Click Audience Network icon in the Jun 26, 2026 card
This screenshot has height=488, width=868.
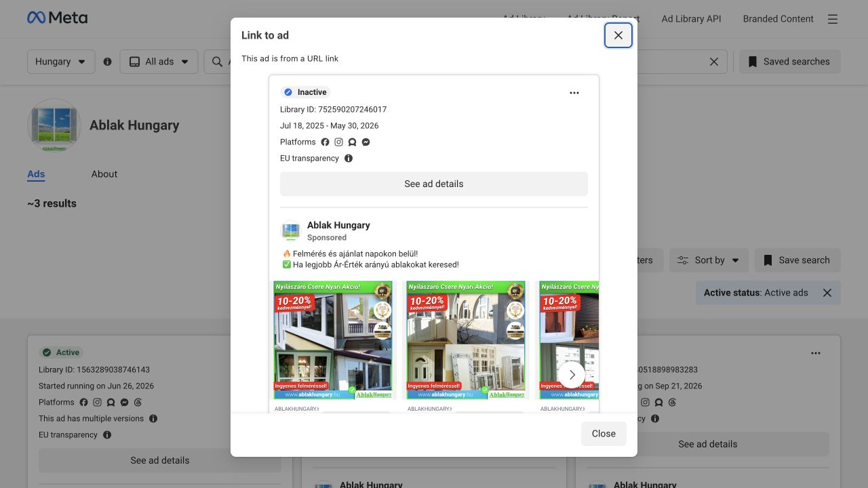(x=111, y=403)
